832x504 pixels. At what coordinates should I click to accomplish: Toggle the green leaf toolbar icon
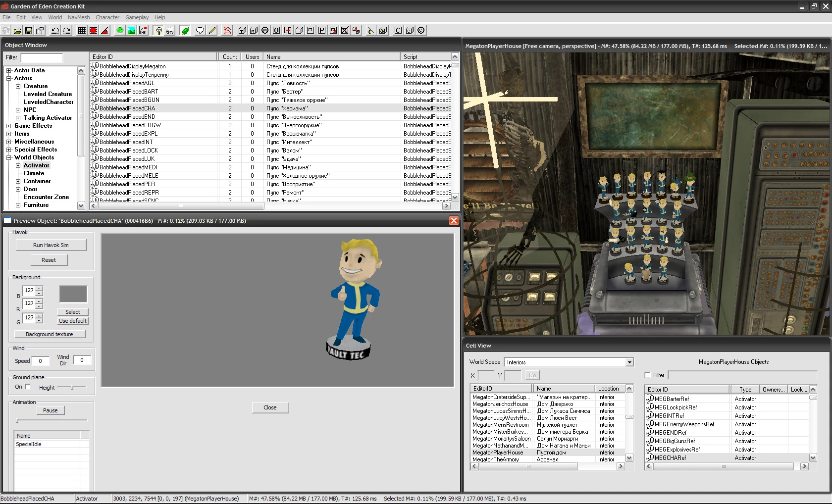point(185,31)
